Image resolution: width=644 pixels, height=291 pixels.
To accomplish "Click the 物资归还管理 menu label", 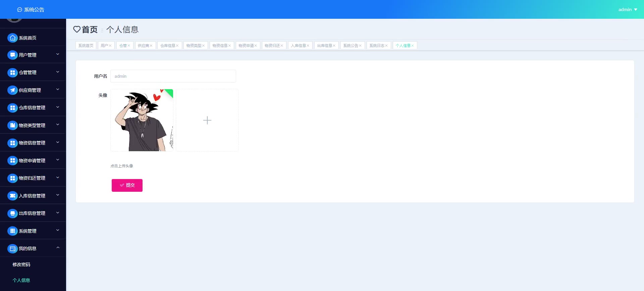I will click(32, 178).
